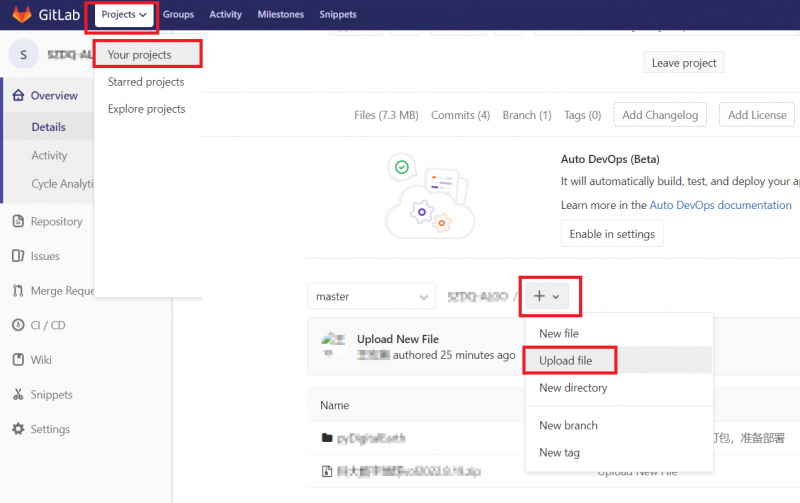Image resolution: width=800 pixels, height=503 pixels.
Task: Open the pyDigitalEarth folder row
Action: click(x=370, y=438)
